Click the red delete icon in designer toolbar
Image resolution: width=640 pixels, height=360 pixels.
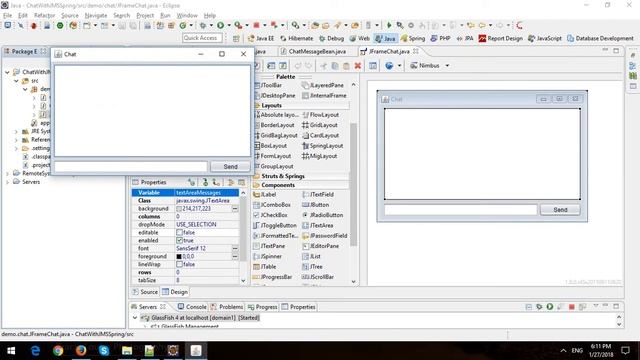tap(358, 66)
